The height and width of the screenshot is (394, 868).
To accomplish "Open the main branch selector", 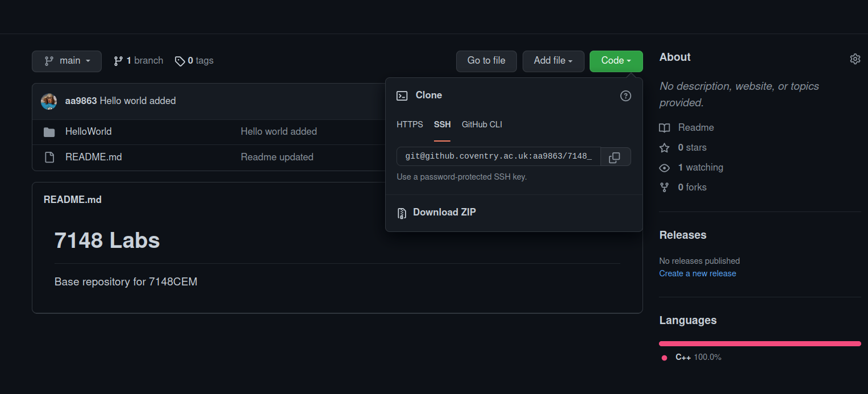I will point(66,61).
